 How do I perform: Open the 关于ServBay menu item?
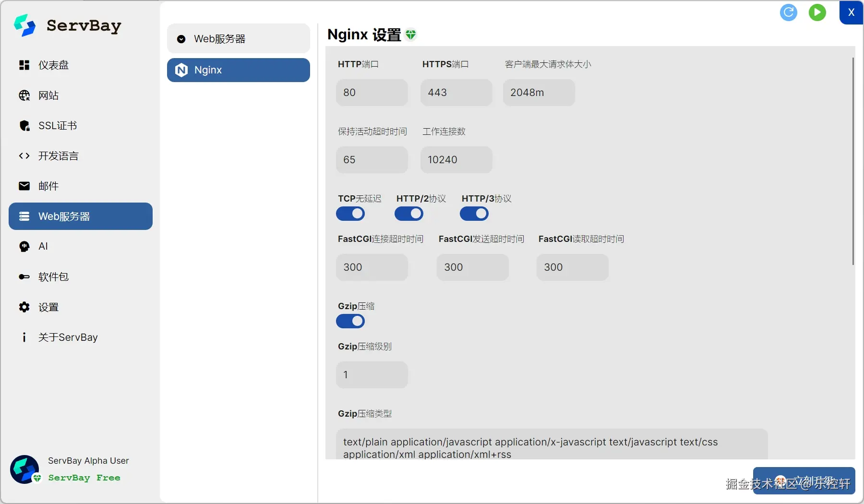(x=81, y=337)
